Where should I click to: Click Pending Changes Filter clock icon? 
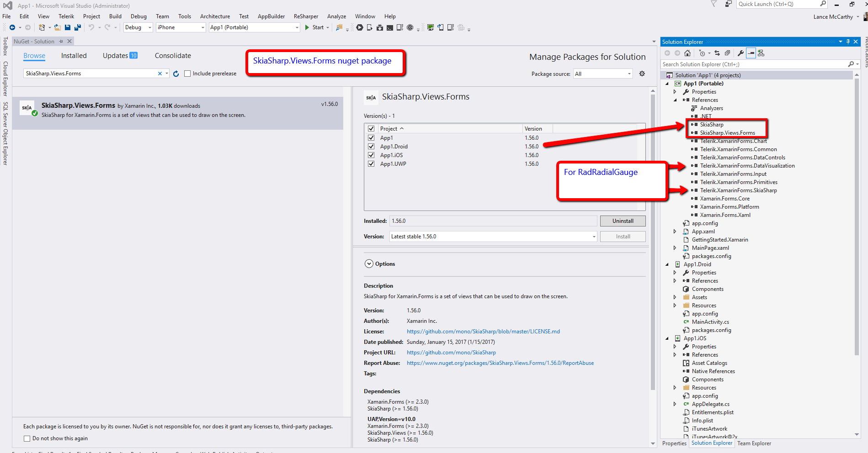coord(702,53)
